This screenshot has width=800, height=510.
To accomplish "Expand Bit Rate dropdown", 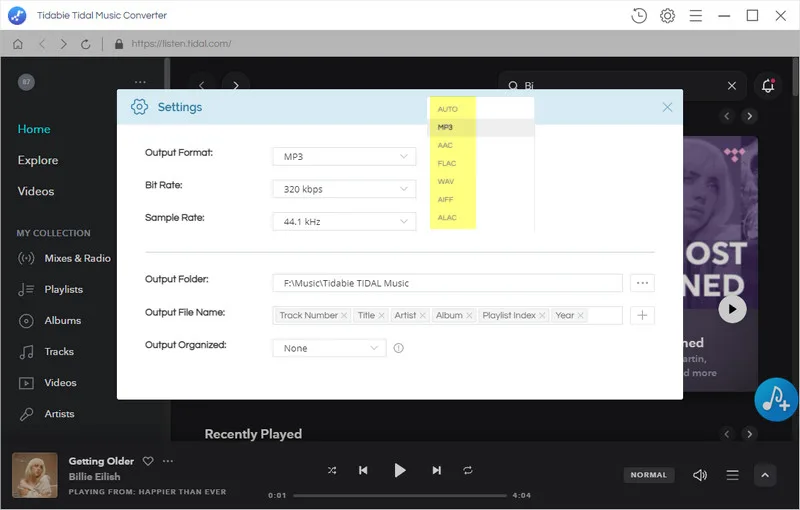I will click(344, 189).
